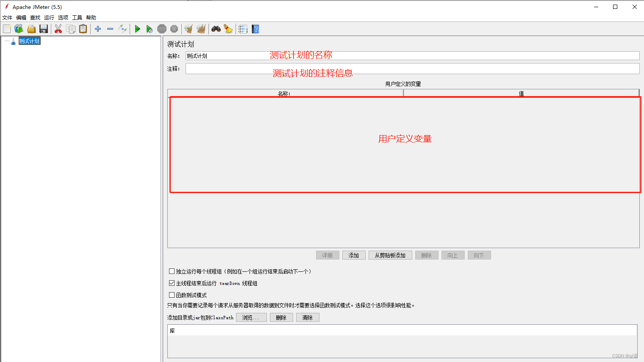This screenshot has width=644, height=362.
Task: Click the 名称 column header
Action: coord(285,93)
